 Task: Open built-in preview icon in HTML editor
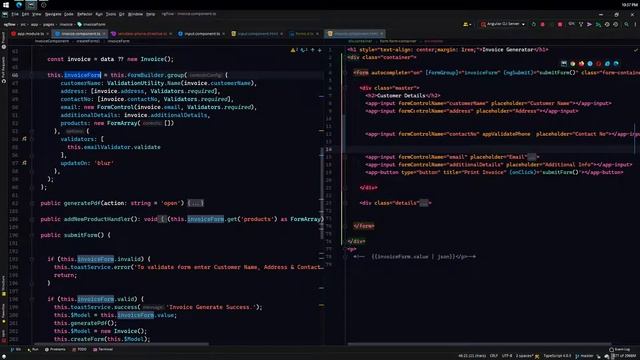564,64
